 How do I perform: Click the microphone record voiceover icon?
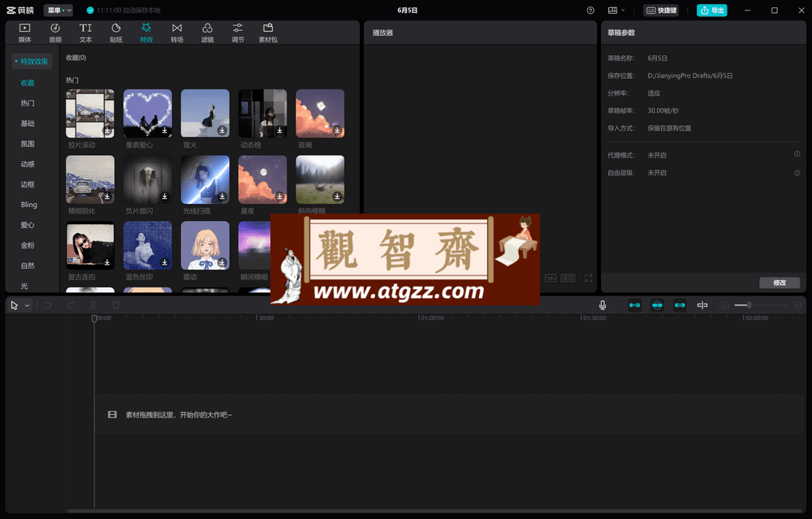(x=603, y=305)
